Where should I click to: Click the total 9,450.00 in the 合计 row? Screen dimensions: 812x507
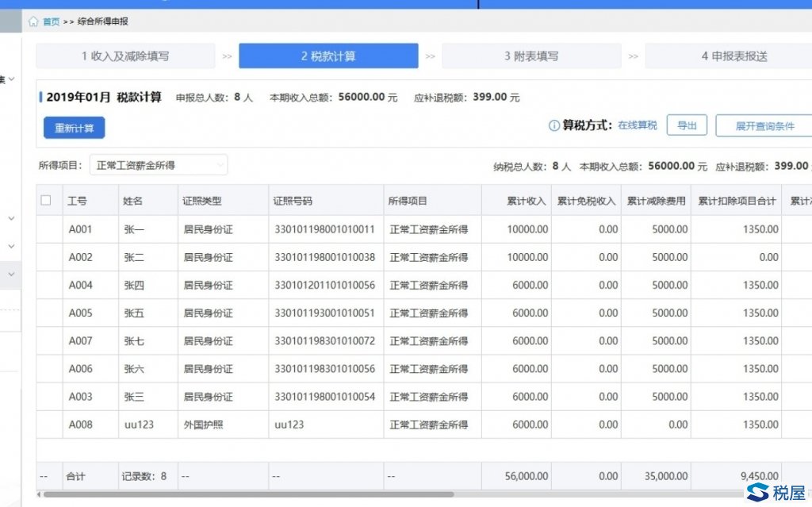point(759,476)
